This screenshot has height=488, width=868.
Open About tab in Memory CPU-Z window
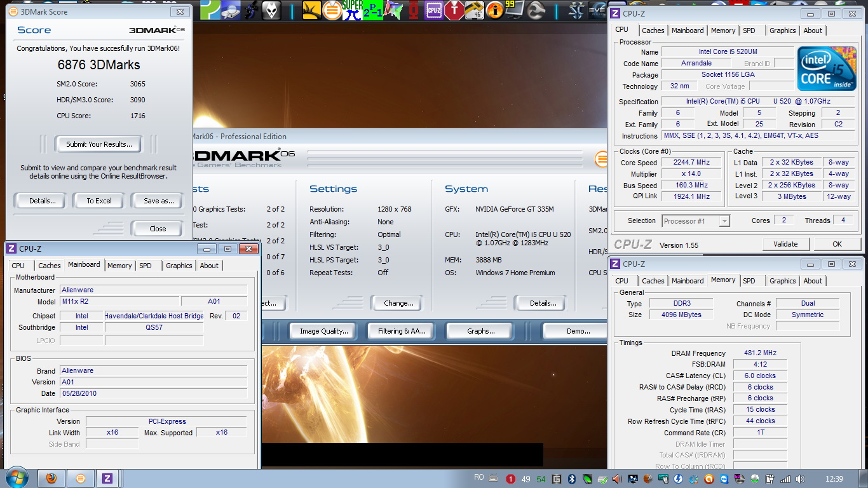click(x=813, y=281)
